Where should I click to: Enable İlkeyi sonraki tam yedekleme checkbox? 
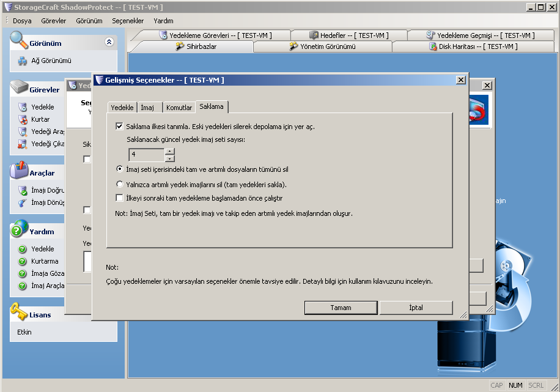pyautogui.click(x=119, y=198)
